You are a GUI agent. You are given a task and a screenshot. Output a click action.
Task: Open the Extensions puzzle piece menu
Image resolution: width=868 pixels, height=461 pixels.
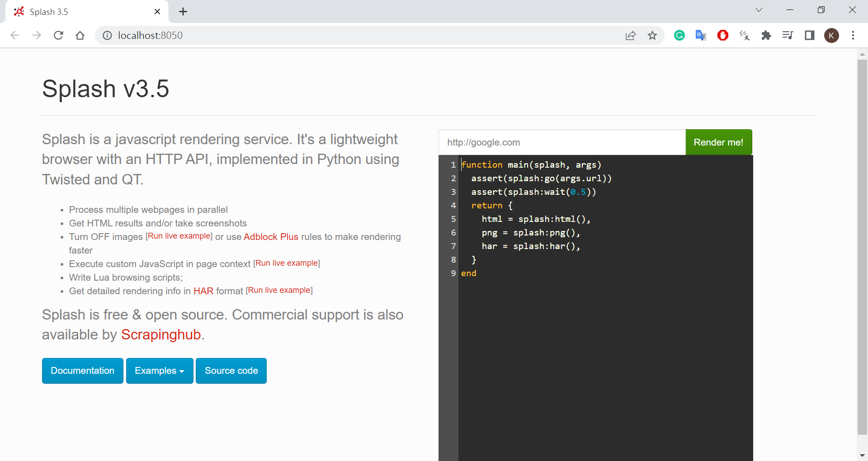coord(766,35)
